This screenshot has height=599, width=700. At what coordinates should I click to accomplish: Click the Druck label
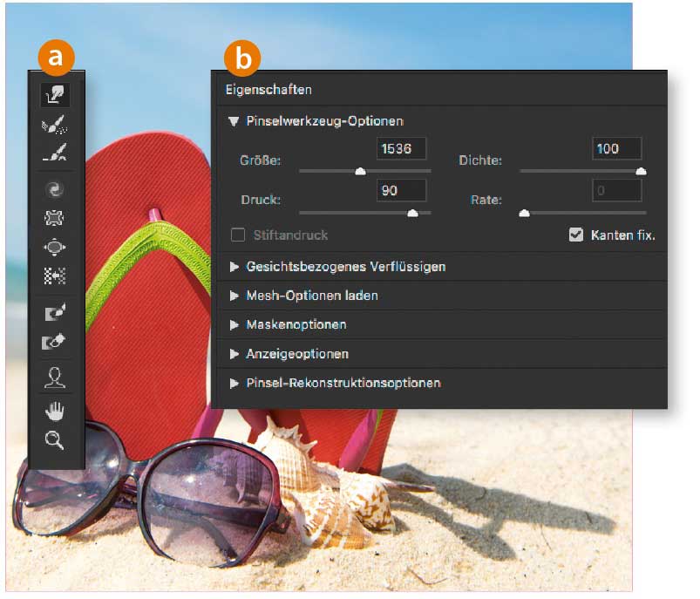pos(261,200)
